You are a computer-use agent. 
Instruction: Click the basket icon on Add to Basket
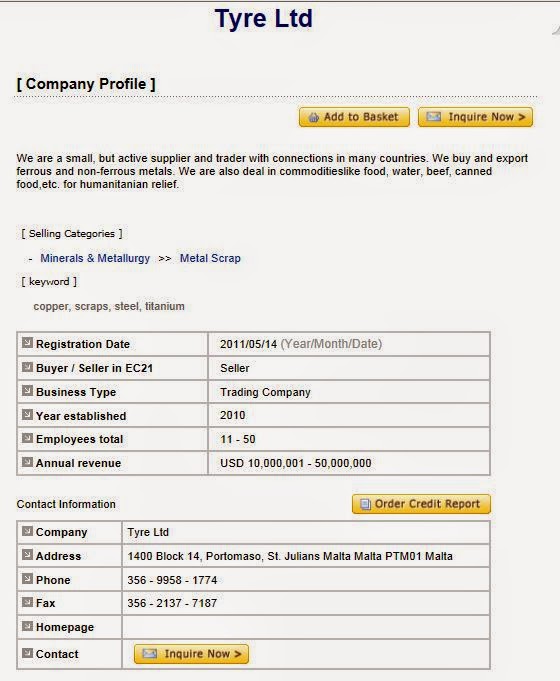pos(313,117)
